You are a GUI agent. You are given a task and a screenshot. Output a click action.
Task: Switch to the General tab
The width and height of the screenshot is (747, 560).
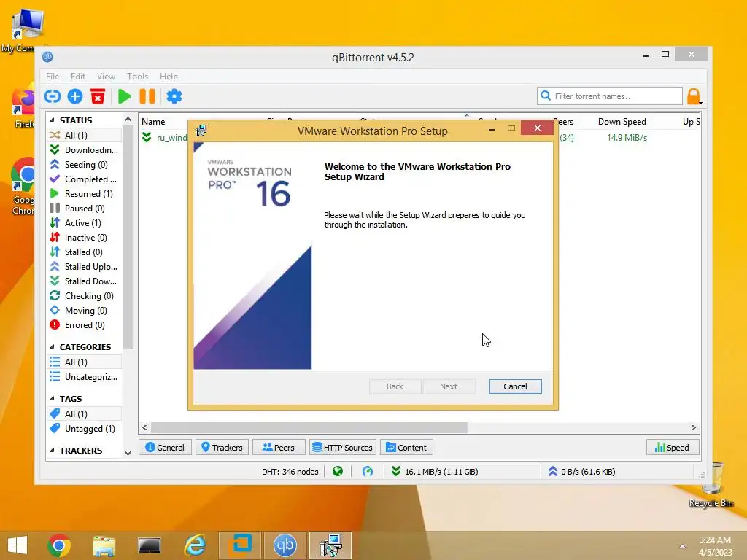click(x=165, y=448)
